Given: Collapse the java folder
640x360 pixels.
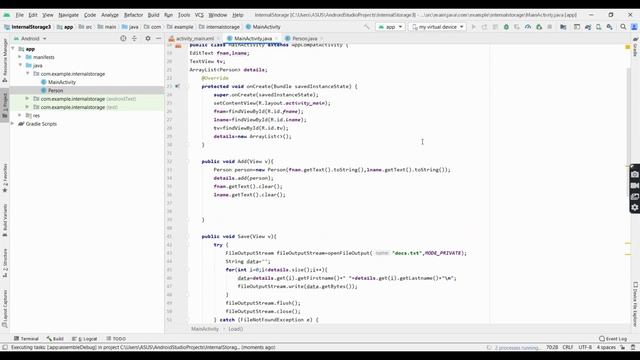Looking at the screenshot, I should tap(20, 65).
